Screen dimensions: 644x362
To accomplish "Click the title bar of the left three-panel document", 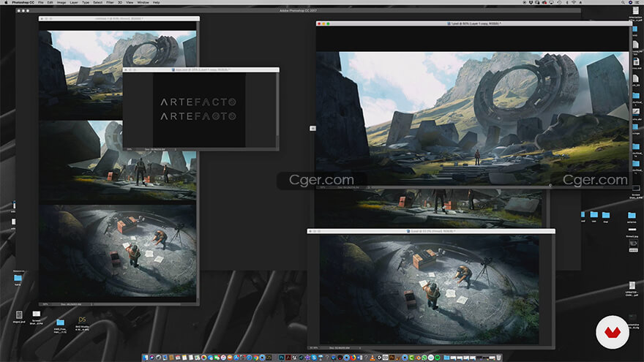I will [x=119, y=18].
